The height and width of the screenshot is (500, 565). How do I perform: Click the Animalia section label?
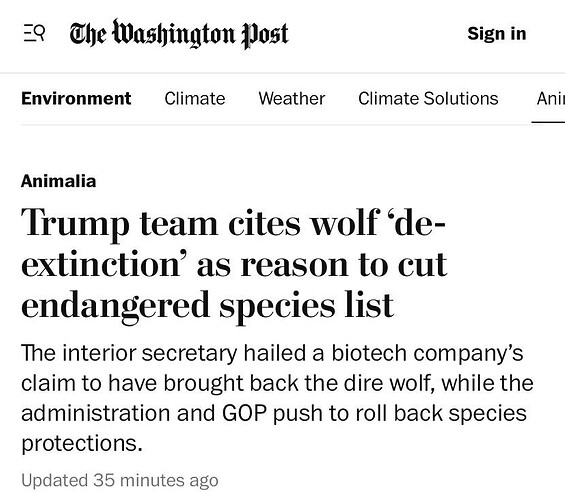click(x=58, y=181)
